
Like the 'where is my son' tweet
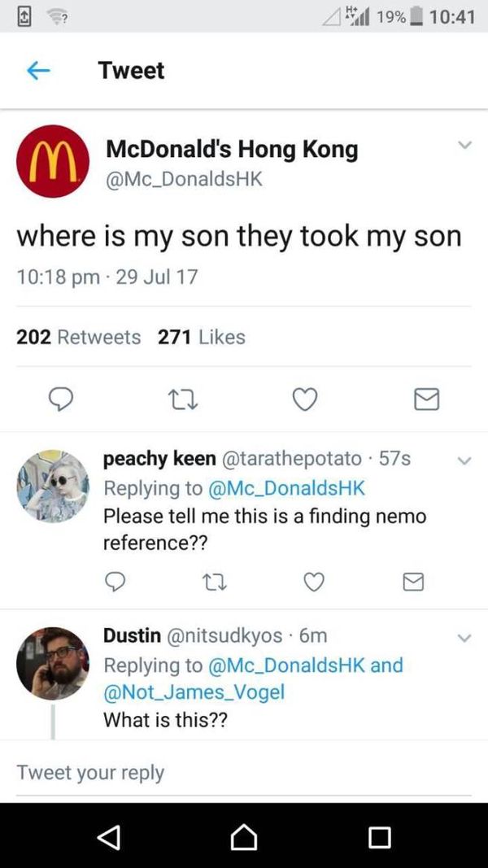[304, 399]
